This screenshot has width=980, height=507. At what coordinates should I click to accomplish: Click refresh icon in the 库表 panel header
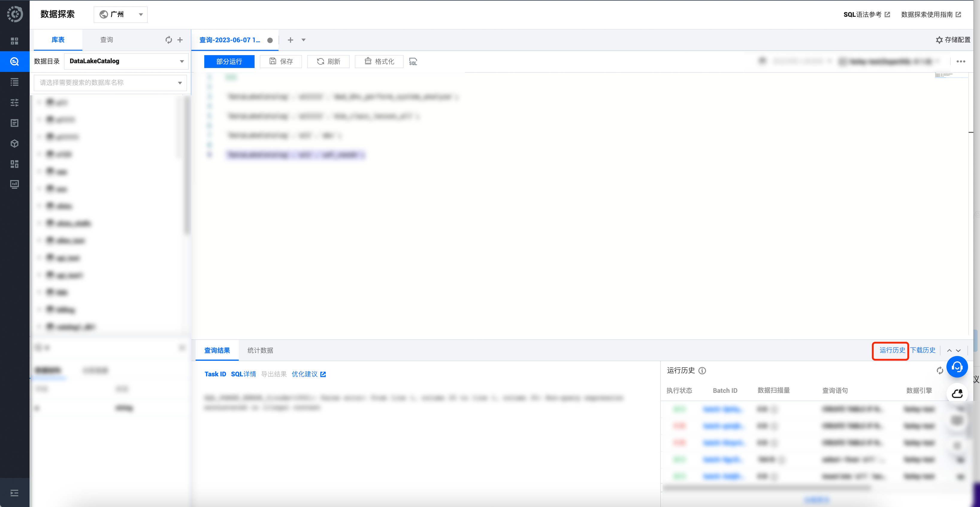(169, 40)
